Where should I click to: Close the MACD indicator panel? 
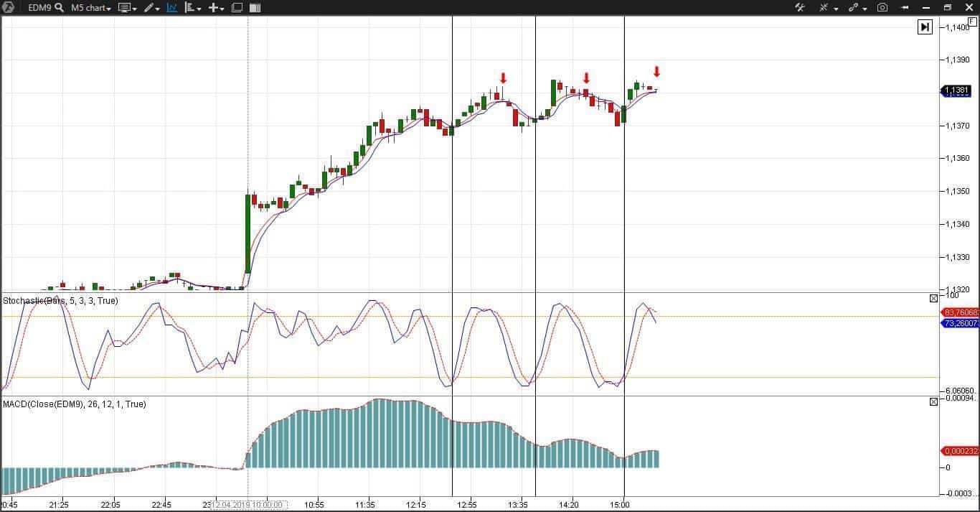[933, 401]
